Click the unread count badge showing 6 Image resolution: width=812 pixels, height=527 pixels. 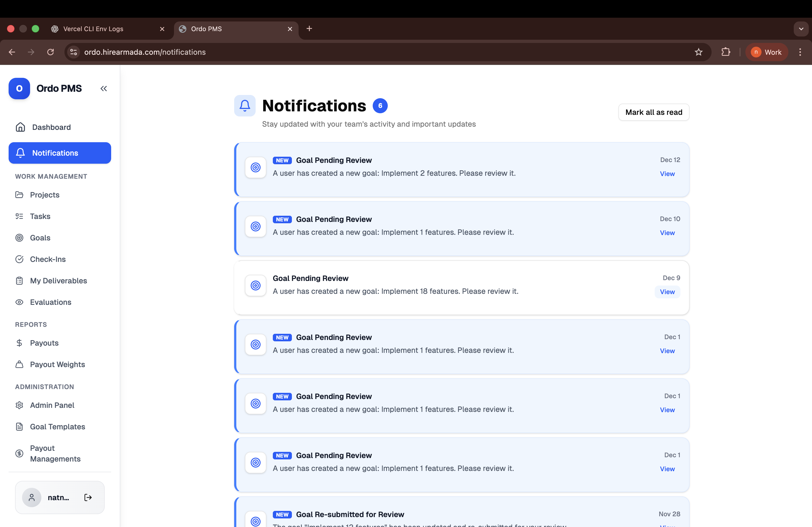[380, 106]
